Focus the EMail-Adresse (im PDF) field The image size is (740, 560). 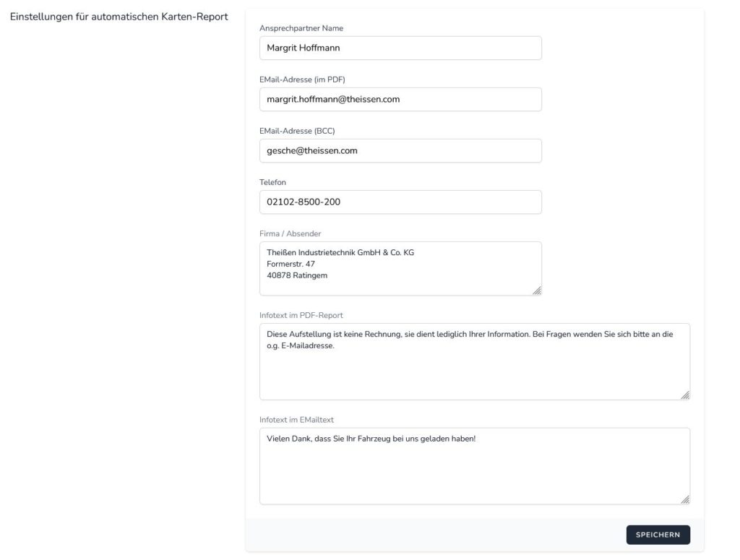pyautogui.click(x=400, y=100)
